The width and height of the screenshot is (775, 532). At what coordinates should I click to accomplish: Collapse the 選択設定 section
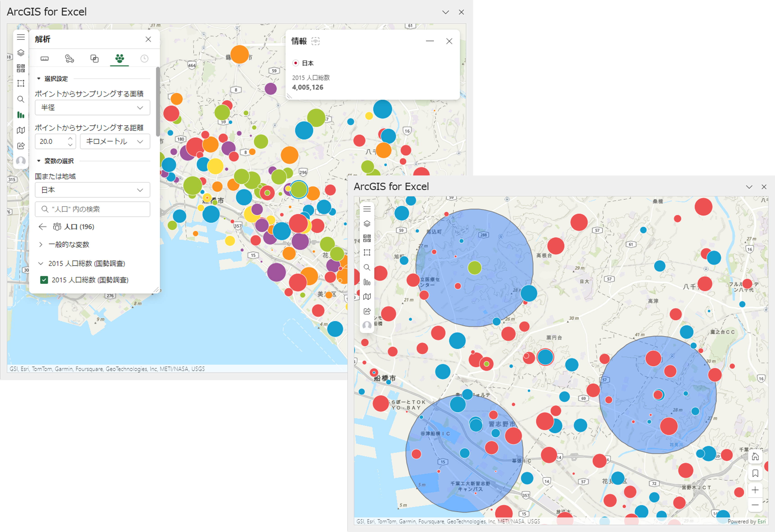click(39, 79)
